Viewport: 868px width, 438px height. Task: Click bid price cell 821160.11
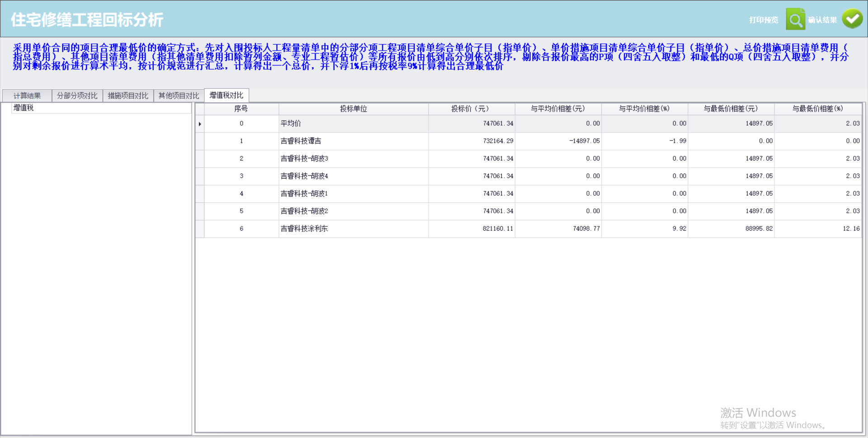point(498,229)
